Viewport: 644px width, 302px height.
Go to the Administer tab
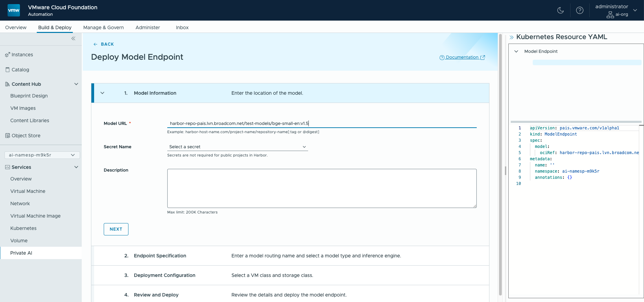coord(148,27)
